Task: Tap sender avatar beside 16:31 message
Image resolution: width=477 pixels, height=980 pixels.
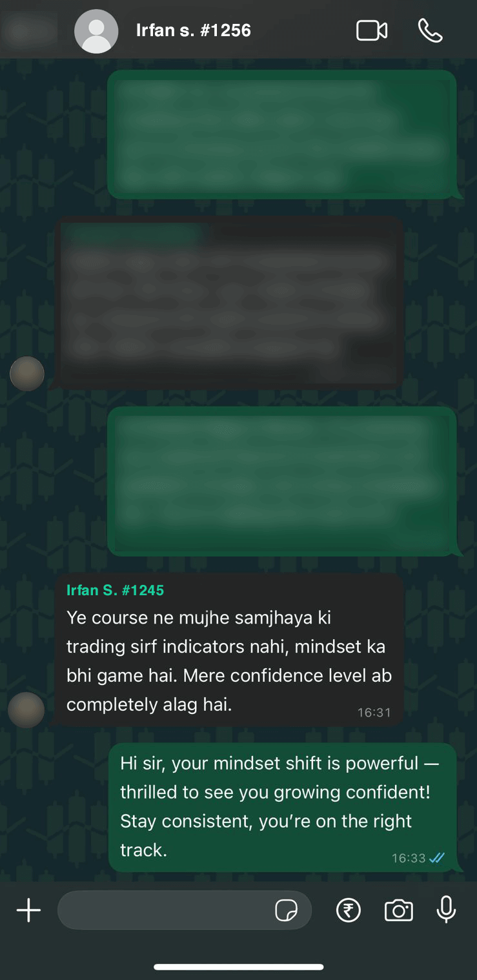Action: click(x=26, y=709)
